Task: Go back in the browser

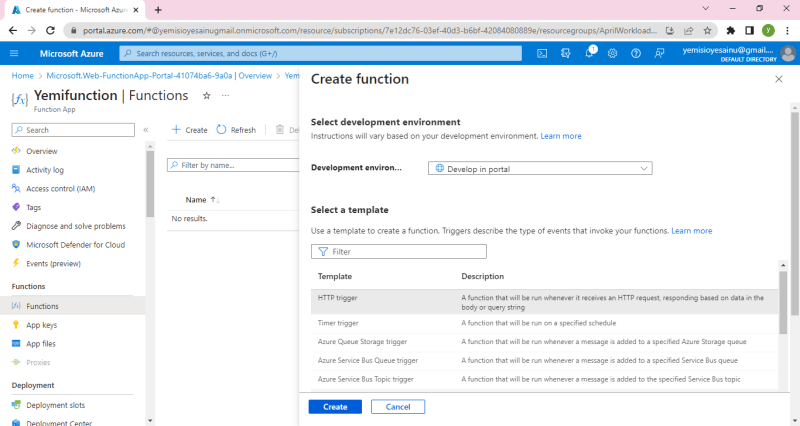Action: [13, 31]
